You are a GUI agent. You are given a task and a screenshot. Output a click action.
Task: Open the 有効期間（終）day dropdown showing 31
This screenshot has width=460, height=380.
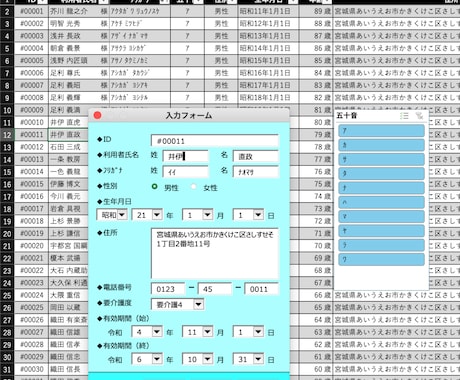click(x=258, y=359)
